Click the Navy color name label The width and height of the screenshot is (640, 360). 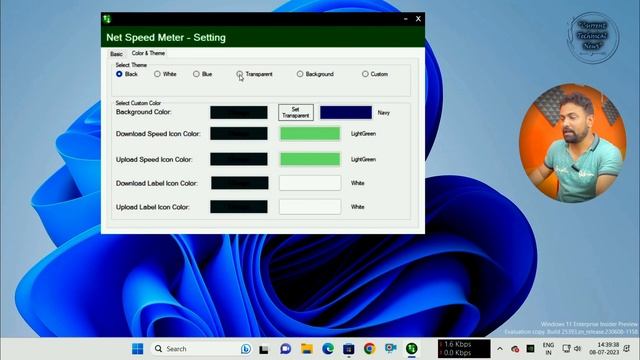coord(384,113)
